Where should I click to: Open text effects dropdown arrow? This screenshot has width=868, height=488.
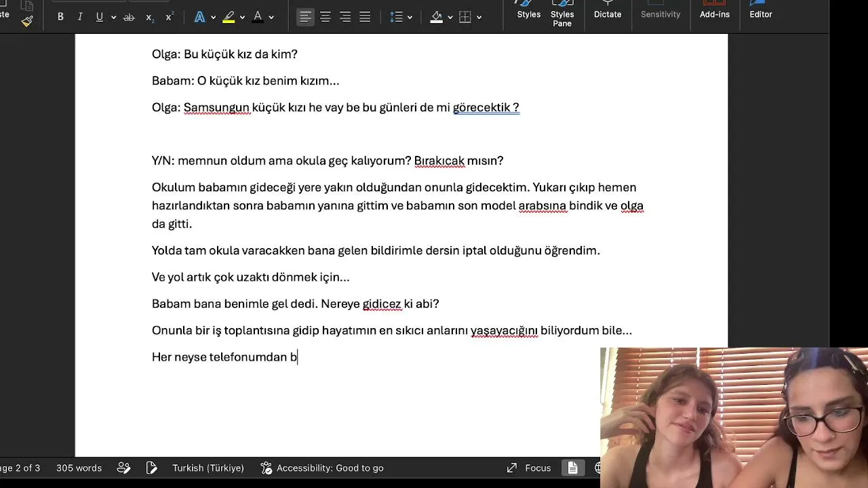coord(213,17)
